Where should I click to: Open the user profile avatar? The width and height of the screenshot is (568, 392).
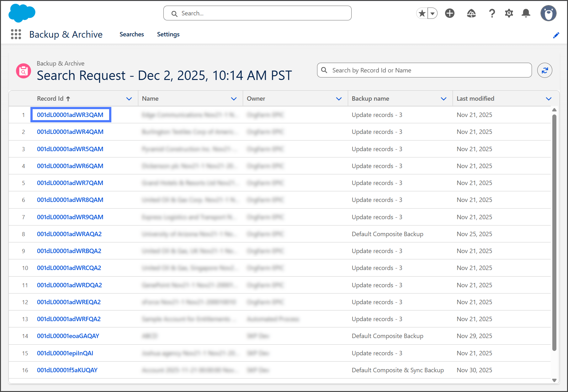(548, 13)
